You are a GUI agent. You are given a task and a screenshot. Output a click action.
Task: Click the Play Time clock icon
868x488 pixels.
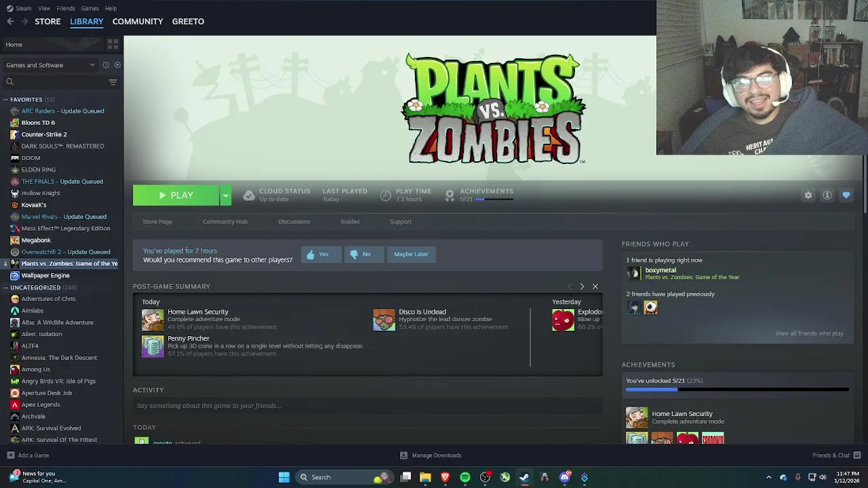click(385, 195)
